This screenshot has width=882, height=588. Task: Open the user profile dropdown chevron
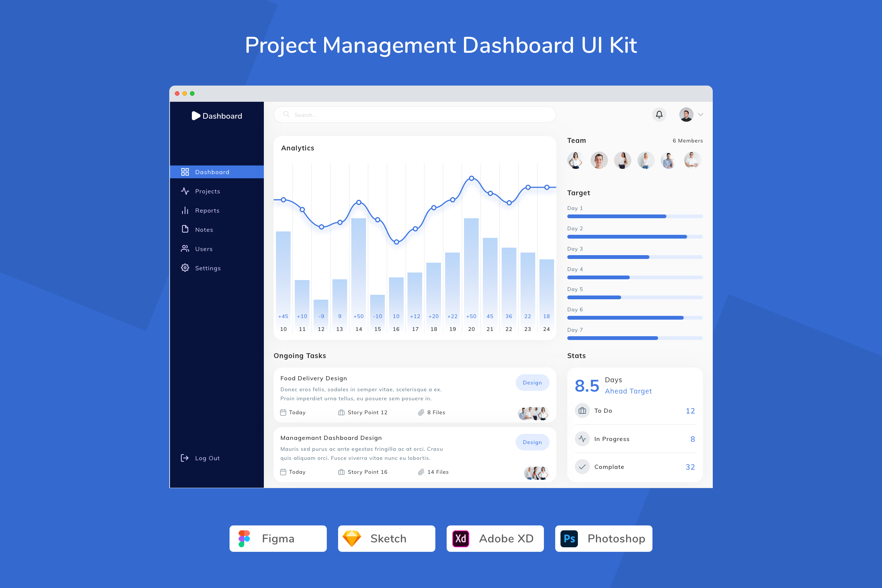[701, 115]
